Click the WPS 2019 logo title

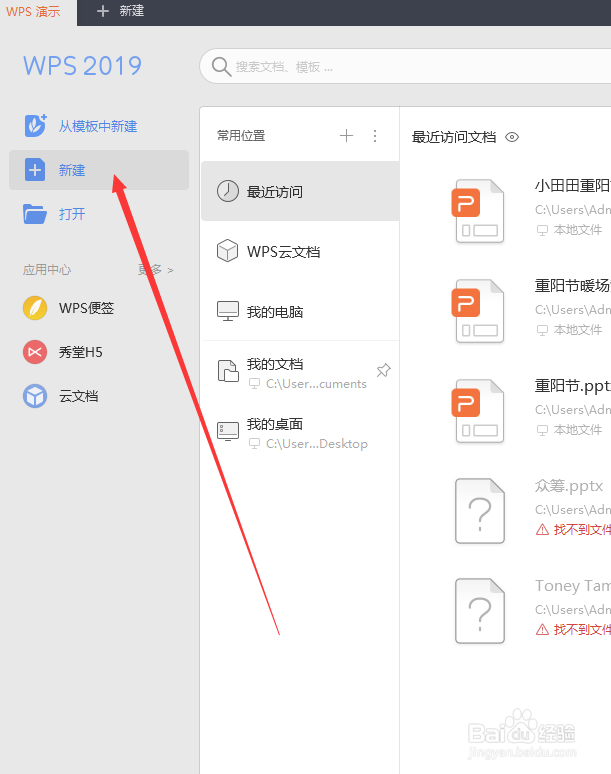click(82, 66)
